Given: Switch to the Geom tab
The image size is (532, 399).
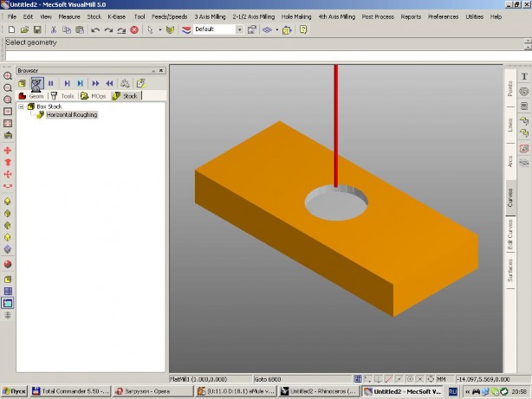Looking at the screenshot, I should point(31,96).
